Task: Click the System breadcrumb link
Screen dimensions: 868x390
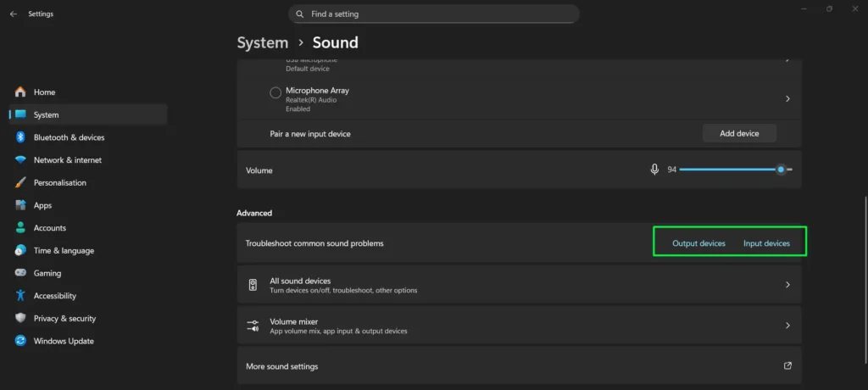Action: [263, 42]
